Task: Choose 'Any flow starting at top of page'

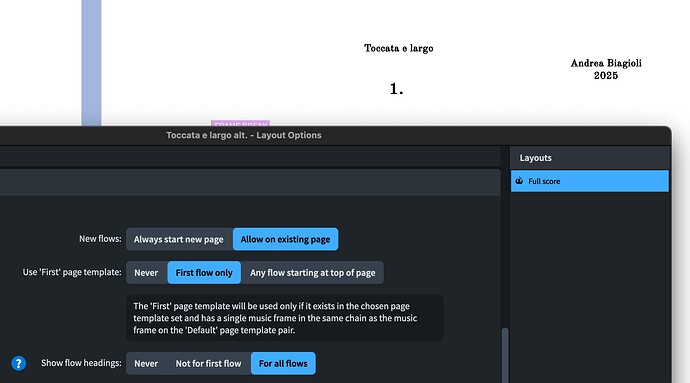Action: [x=313, y=273]
